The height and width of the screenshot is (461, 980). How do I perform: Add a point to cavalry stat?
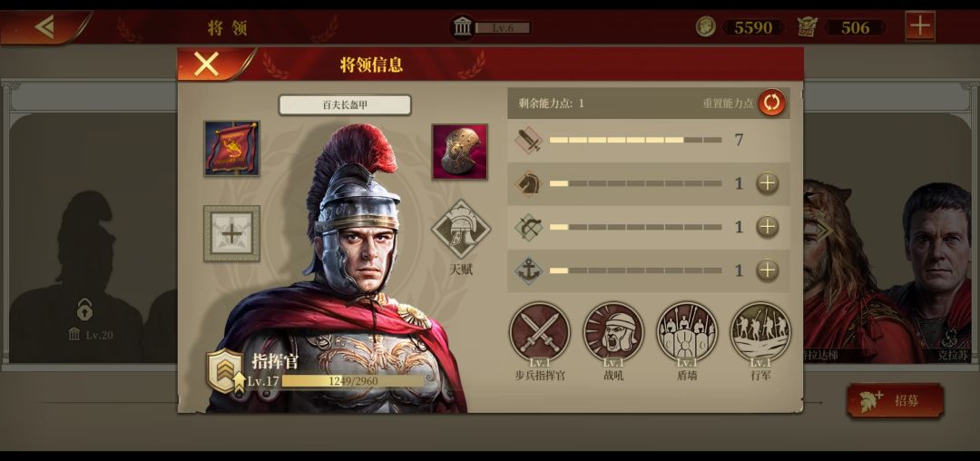(x=768, y=183)
